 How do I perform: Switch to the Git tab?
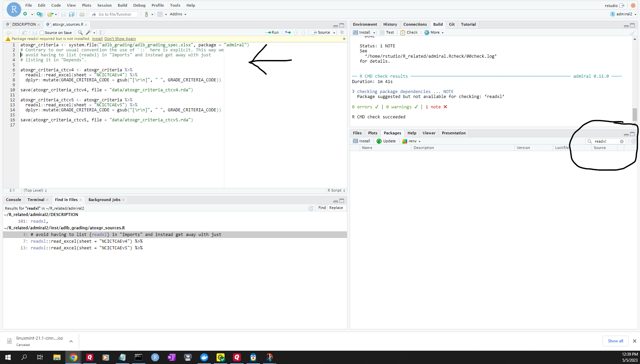click(x=451, y=24)
